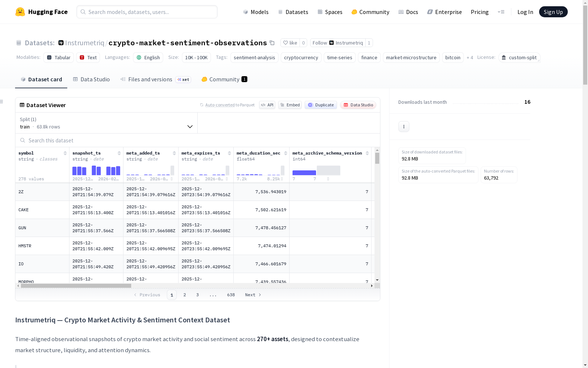The image size is (588, 368).
Task: Click the Tabular modality tag
Action: [58, 57]
